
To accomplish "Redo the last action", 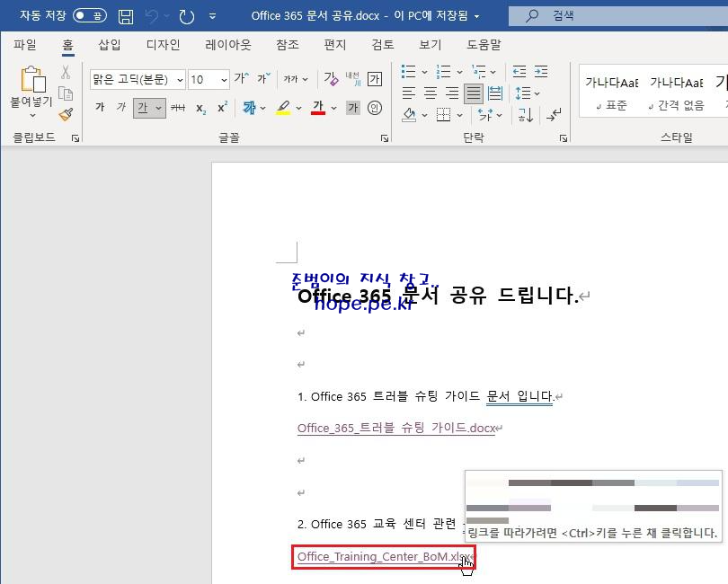I will (187, 17).
